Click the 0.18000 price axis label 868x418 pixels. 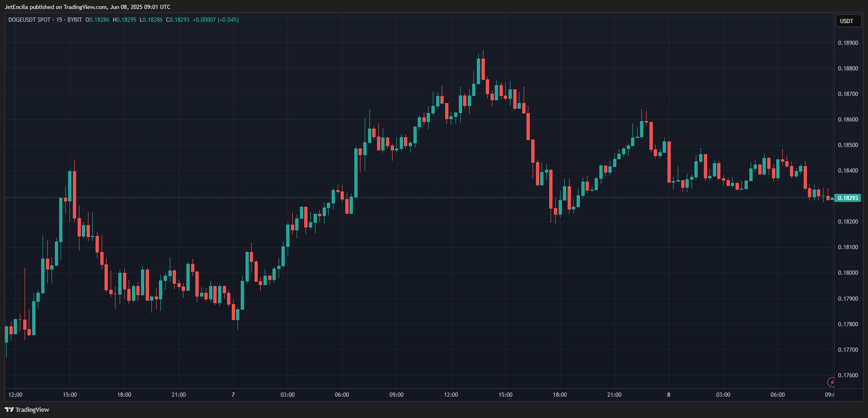(x=848, y=273)
